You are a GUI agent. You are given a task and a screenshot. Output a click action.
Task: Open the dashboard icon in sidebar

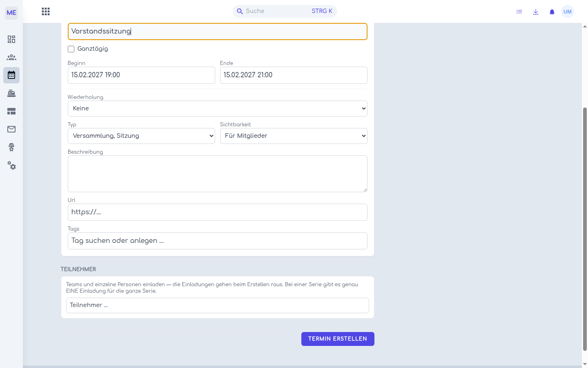point(11,39)
